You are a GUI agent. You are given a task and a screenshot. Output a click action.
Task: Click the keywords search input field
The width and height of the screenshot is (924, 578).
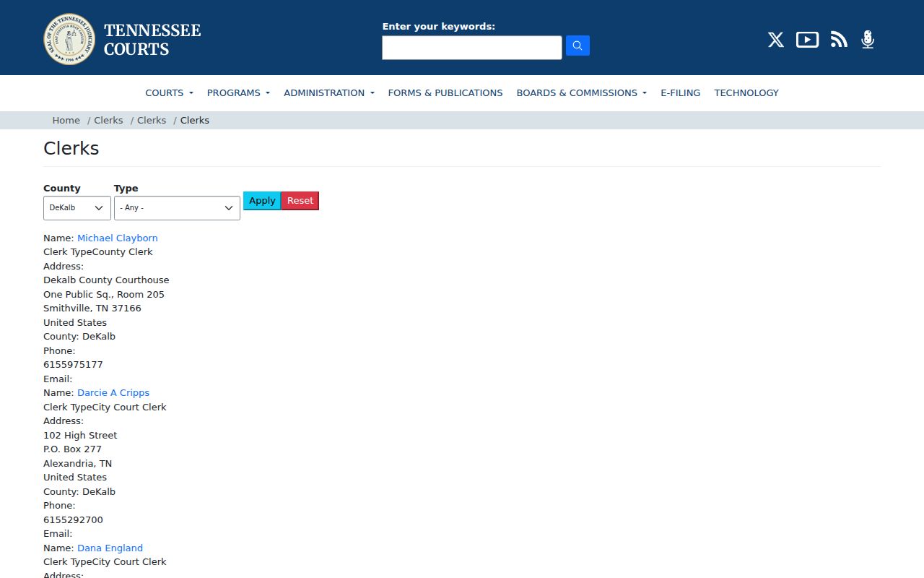[472, 48]
